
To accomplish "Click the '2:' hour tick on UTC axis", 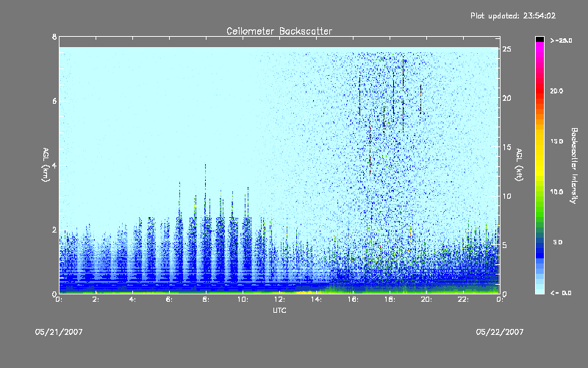I will [96, 300].
